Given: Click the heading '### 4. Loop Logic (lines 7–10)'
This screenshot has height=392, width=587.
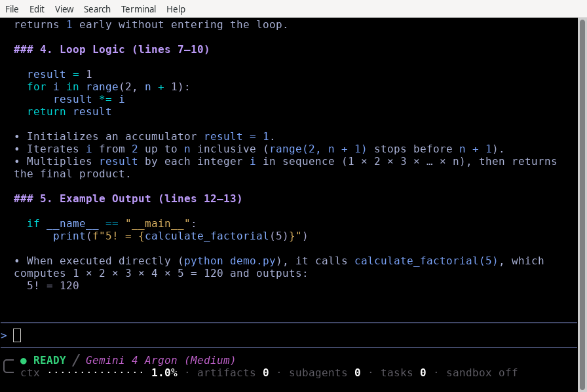Looking at the screenshot, I should pyautogui.click(x=111, y=49).
